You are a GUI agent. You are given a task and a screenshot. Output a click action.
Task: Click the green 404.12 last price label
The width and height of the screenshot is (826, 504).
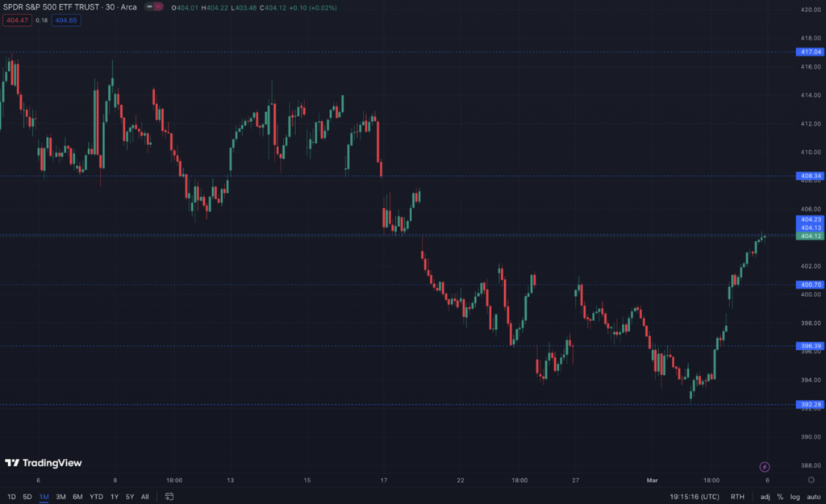[810, 236]
